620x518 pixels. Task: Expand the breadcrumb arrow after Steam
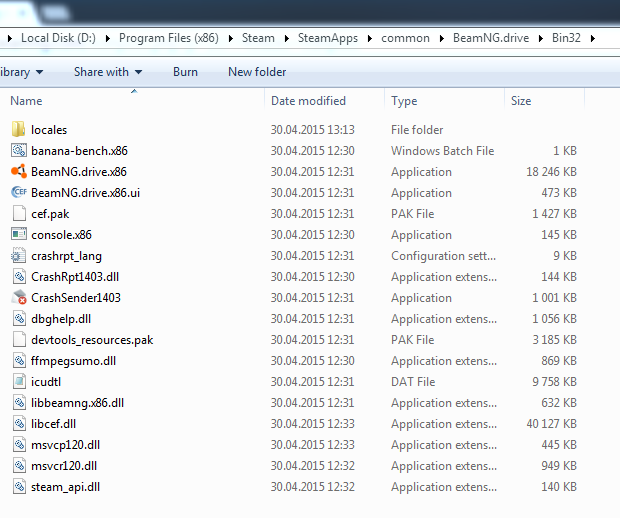pos(287,38)
